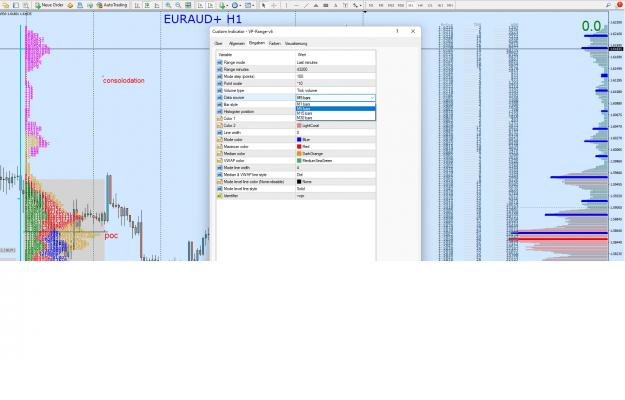Select the text label 'T' tool

pyautogui.click(x=346, y=5)
